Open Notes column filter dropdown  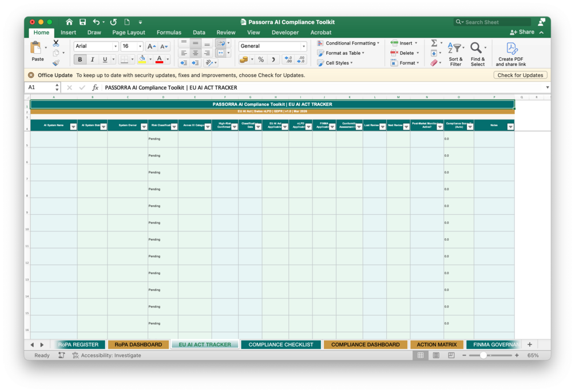(x=510, y=127)
